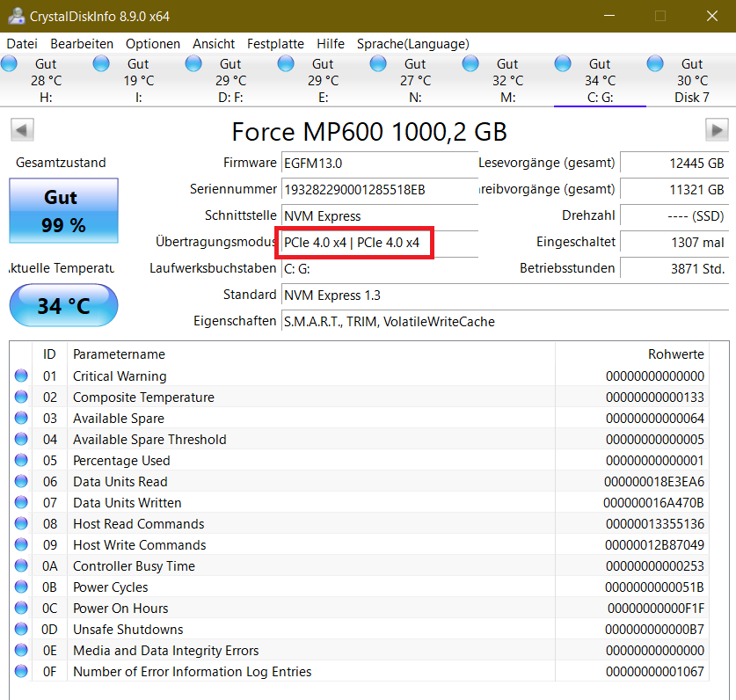The height and width of the screenshot is (700, 736).
Task: Go to previous disk with left arrow
Action: (22, 129)
